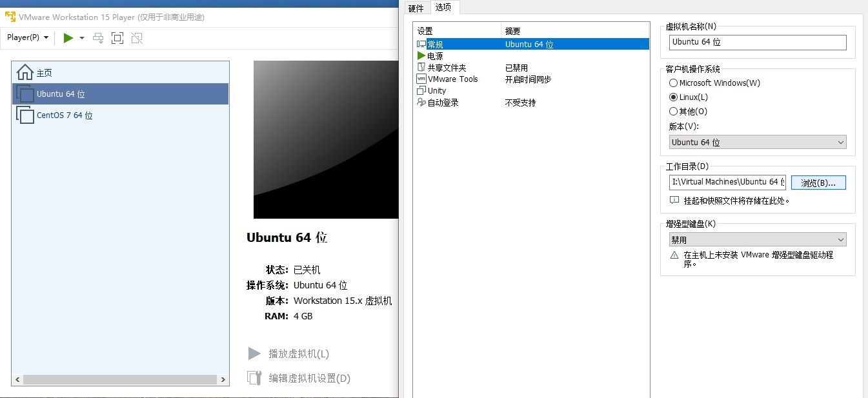The width and height of the screenshot is (868, 398).
Task: Click the 开启时间同步 summary text
Action: pyautogui.click(x=528, y=79)
